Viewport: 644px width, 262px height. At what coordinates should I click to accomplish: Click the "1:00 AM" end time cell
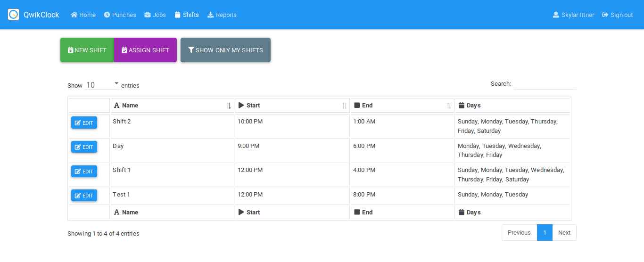402,126
